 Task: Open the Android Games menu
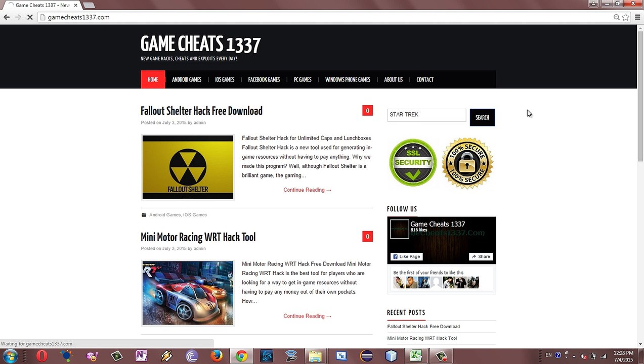187,79
